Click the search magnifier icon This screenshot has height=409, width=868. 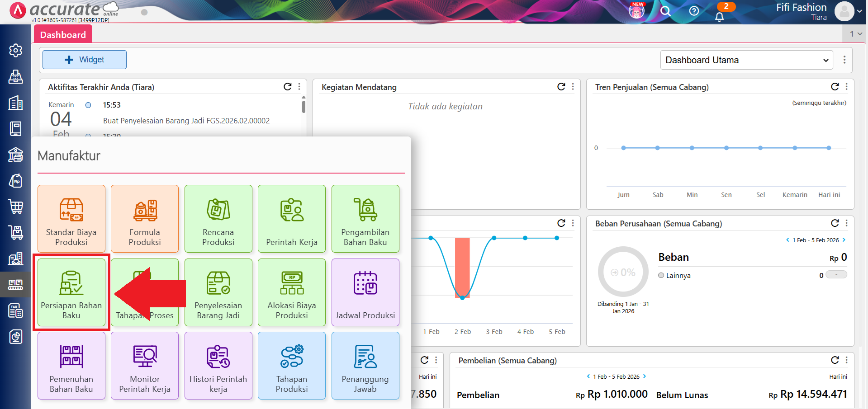point(665,11)
